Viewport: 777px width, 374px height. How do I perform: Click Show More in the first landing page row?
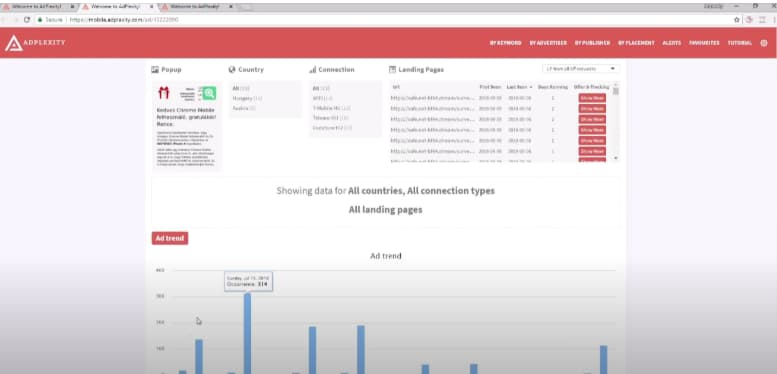pos(592,98)
